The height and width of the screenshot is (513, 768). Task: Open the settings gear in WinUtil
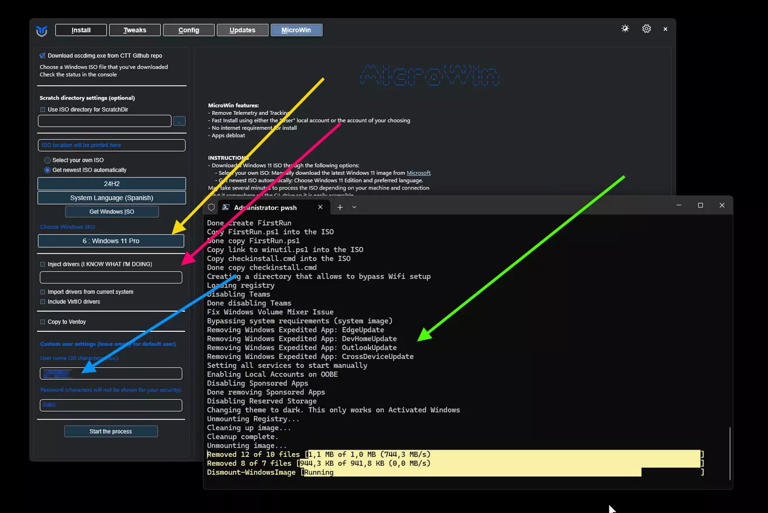coord(646,29)
